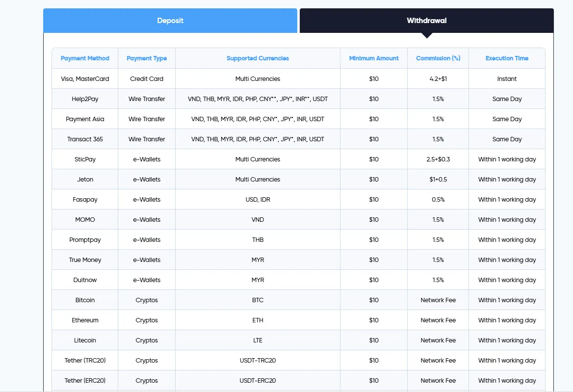Click $10 minimum in the Fasapay row
This screenshot has height=392, width=573.
[374, 200]
